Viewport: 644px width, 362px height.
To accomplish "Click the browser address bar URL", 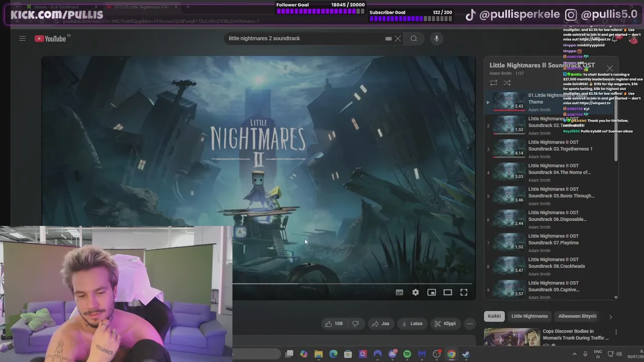I will (x=161, y=22).
